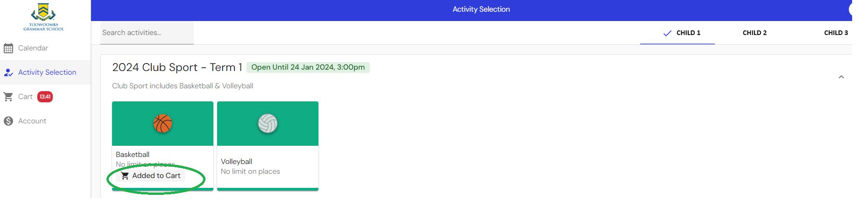This screenshot has height=200, width=868.
Task: Click the basketball ball icon
Action: tap(162, 124)
